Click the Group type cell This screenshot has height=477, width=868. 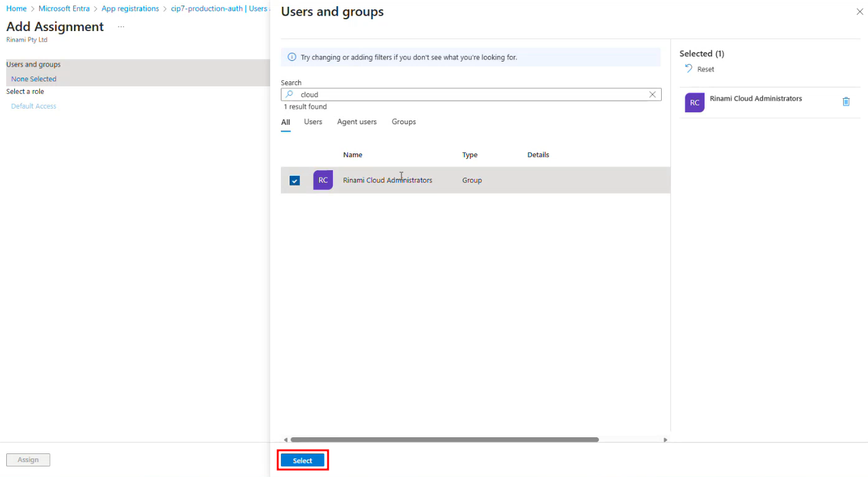pyautogui.click(x=472, y=180)
